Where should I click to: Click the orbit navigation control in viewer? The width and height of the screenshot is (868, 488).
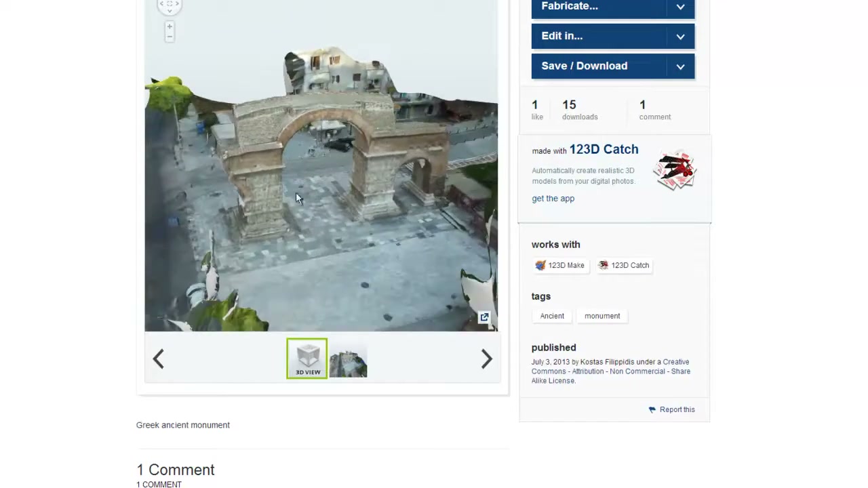[170, 5]
